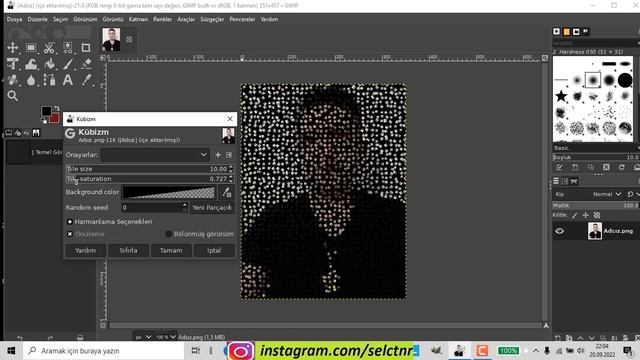This screenshot has width=640, height=360.
Task: Click Yeni Parçacık new seed button
Action: pos(212,208)
